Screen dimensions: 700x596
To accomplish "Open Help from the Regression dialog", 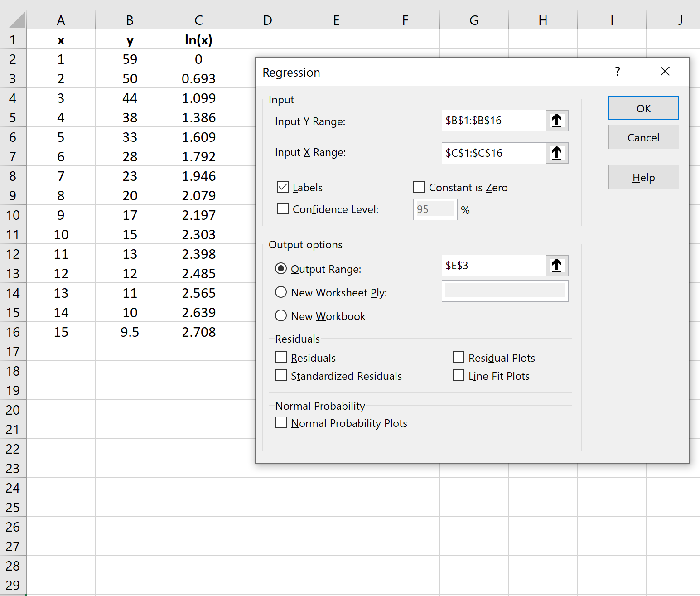I will point(643,177).
